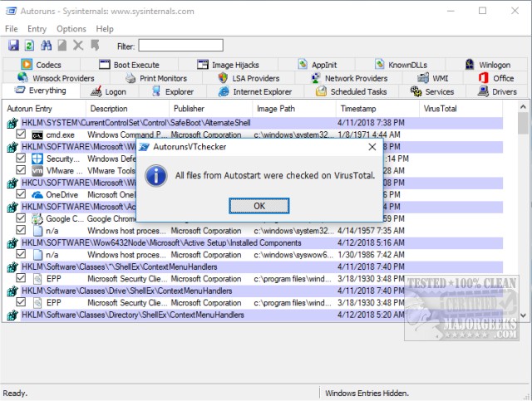Sort by Autorun Entry column header
This screenshot has height=401, width=532.
44,109
